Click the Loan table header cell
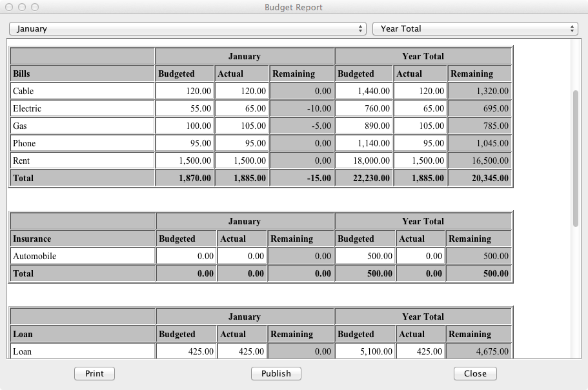This screenshot has width=588, height=390. click(83, 334)
